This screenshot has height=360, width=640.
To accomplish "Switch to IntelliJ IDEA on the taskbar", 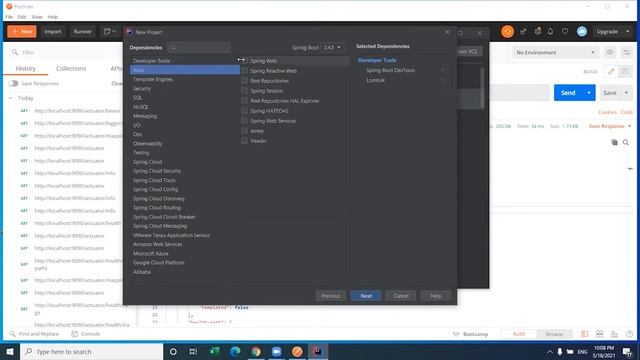I will (x=318, y=351).
